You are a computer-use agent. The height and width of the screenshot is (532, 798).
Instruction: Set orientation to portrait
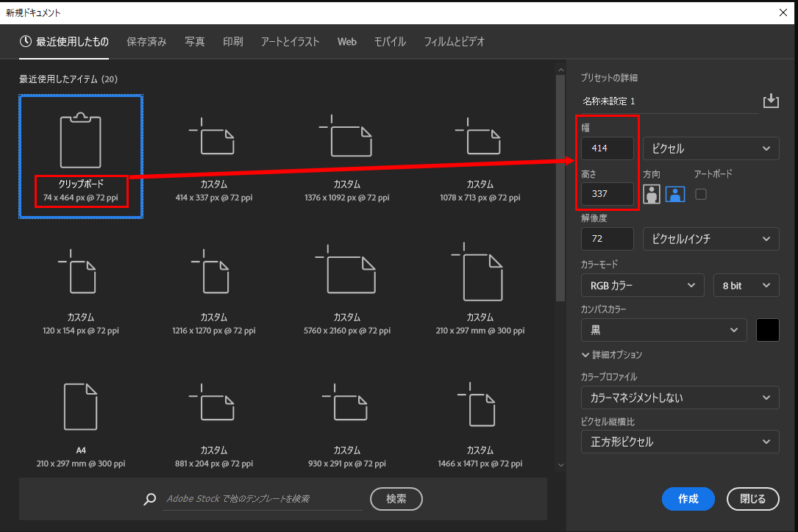point(652,194)
